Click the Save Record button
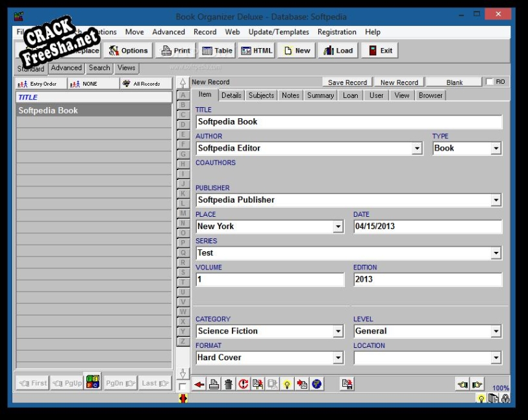Image resolution: width=528 pixels, height=420 pixels. [347, 82]
